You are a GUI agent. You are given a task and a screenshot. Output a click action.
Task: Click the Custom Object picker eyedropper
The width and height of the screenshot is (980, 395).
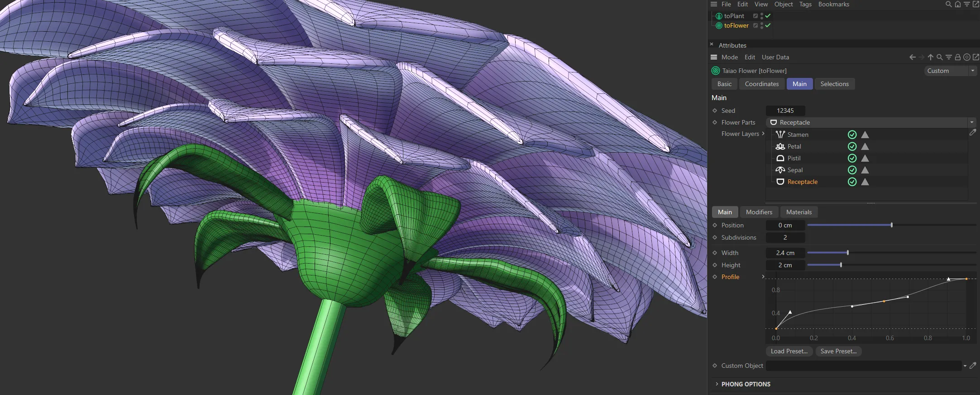[973, 366]
